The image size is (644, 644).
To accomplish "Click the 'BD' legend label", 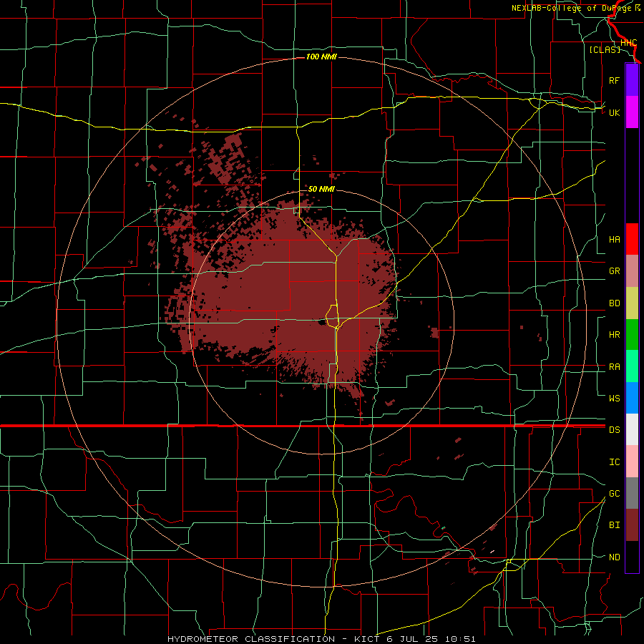I will pos(614,303).
